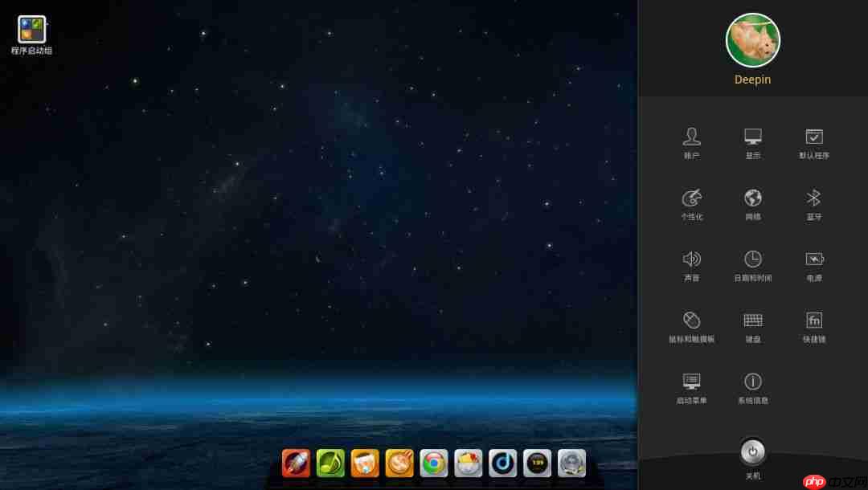Open Bluetooth (蓝牙) settings

point(813,203)
